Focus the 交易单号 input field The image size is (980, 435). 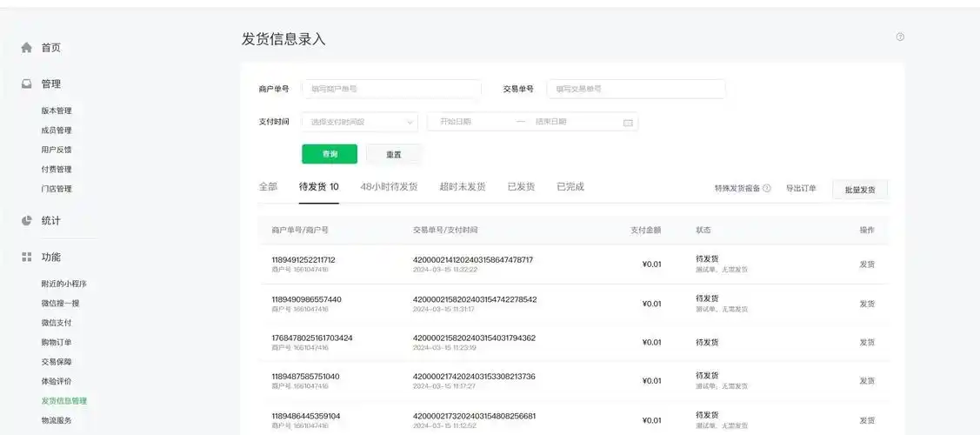point(636,89)
